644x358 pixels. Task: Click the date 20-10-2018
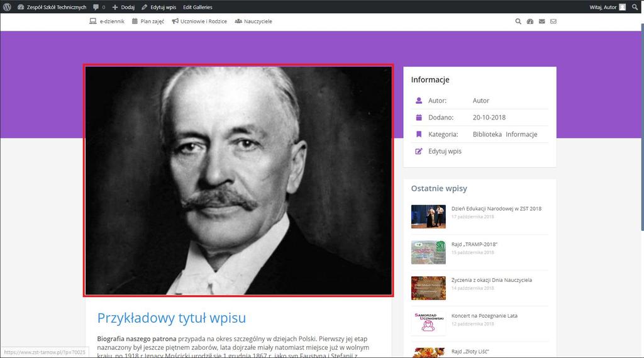tap(489, 118)
